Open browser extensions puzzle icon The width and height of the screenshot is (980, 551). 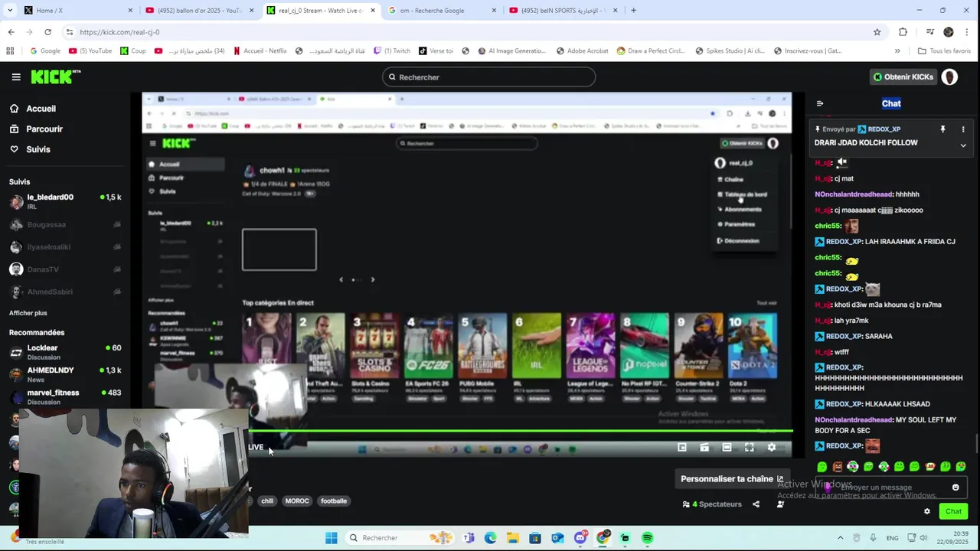(903, 32)
